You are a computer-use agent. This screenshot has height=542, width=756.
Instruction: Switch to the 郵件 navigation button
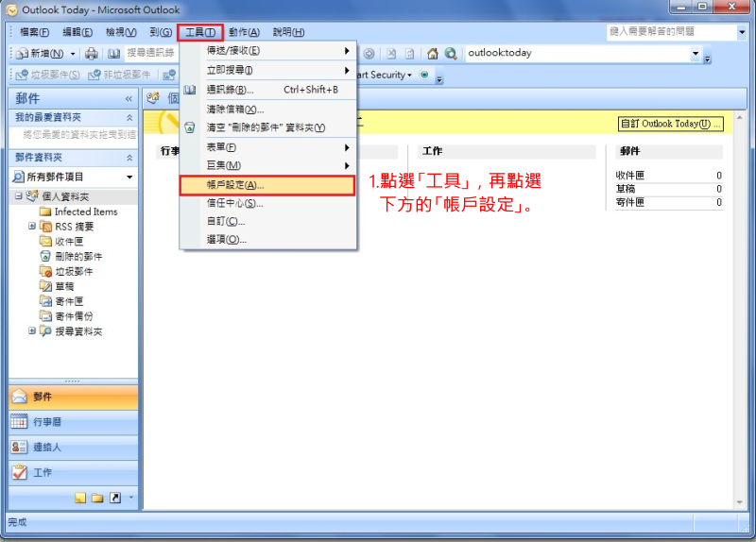(74, 397)
